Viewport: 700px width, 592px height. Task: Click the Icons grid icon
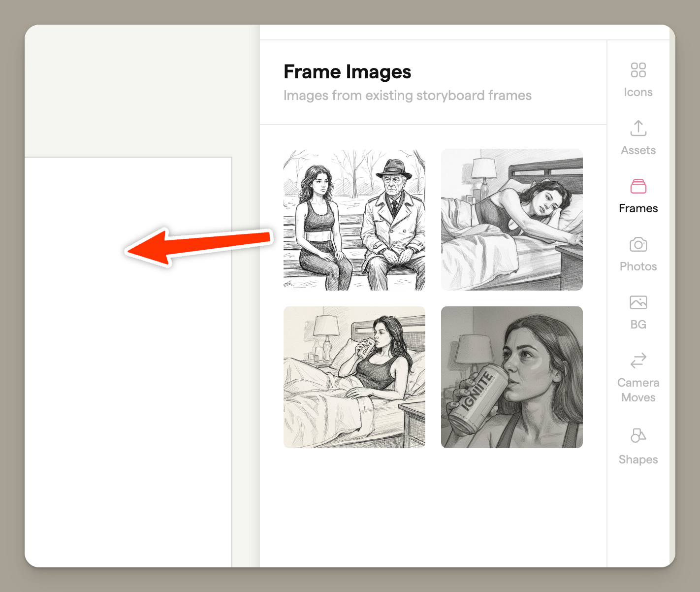click(x=638, y=70)
